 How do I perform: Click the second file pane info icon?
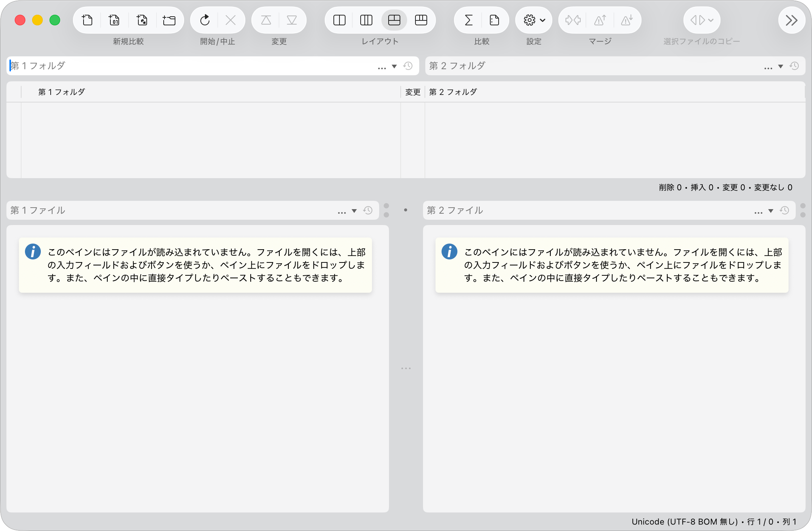449,252
